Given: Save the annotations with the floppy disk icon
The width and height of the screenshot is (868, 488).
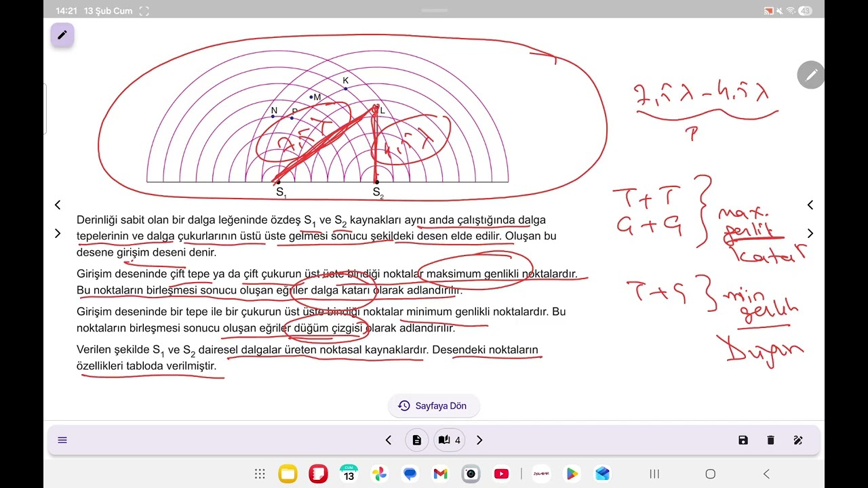Looking at the screenshot, I should pos(743,440).
